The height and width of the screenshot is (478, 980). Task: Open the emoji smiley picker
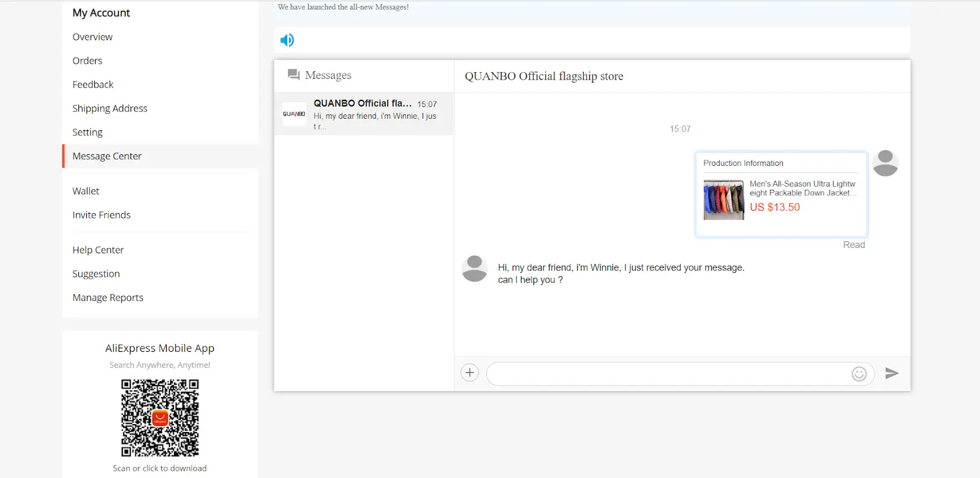(859, 374)
